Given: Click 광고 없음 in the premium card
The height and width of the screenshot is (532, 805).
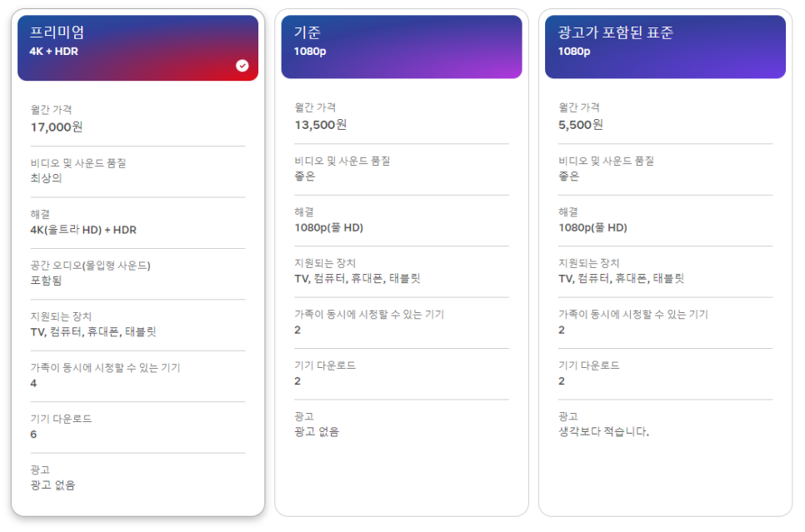Looking at the screenshot, I should (52, 485).
